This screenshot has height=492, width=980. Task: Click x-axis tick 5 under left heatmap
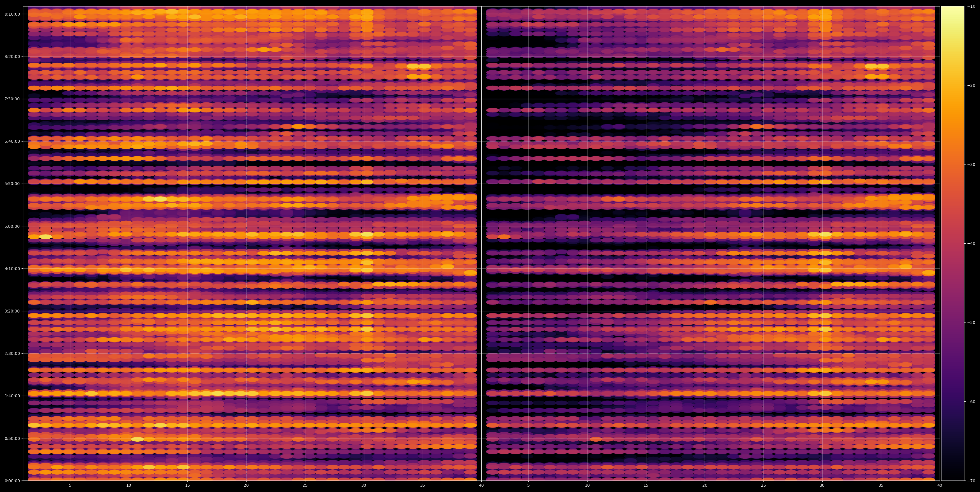coord(70,486)
